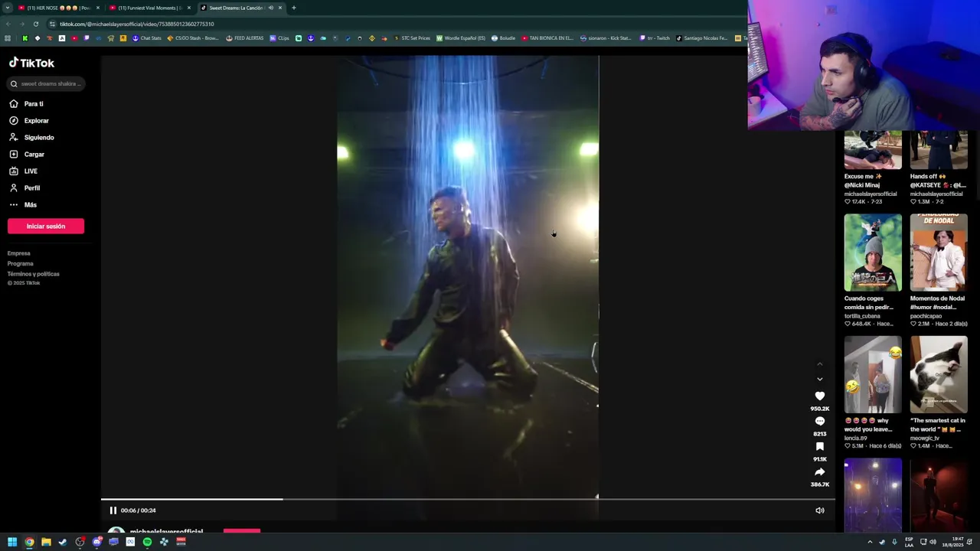
Task: Reload the page
Action: tap(35, 24)
